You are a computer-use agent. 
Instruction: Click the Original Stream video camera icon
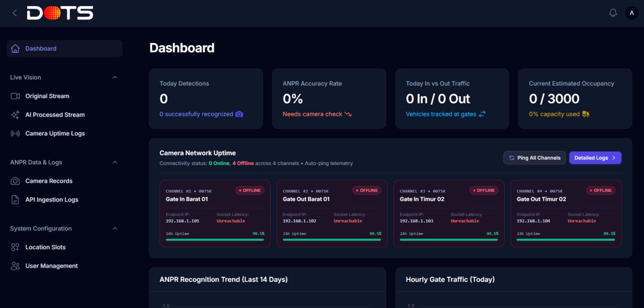pyautogui.click(x=15, y=96)
